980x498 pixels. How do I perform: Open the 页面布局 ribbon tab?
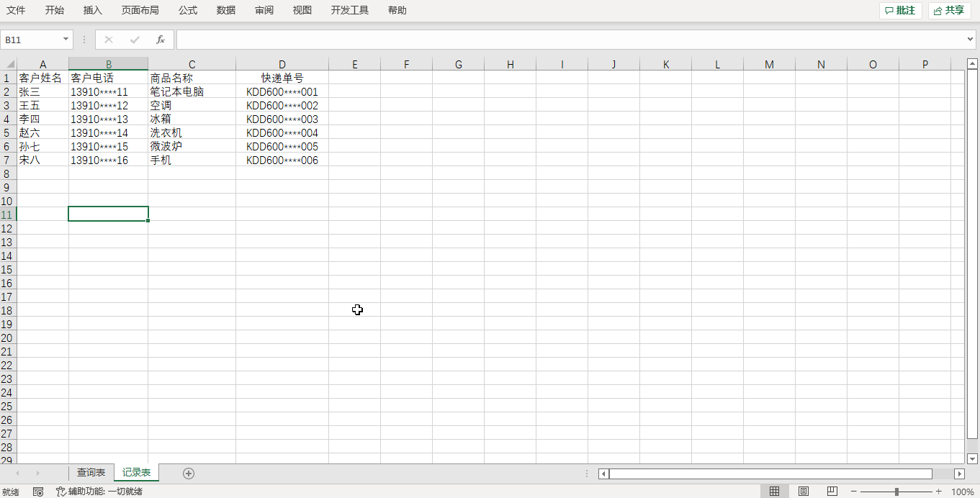click(x=140, y=10)
